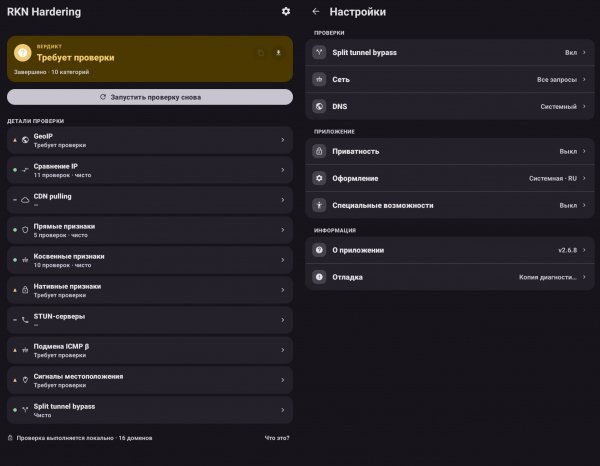Click the Настройки header title
This screenshot has width=600, height=466.
coord(358,12)
